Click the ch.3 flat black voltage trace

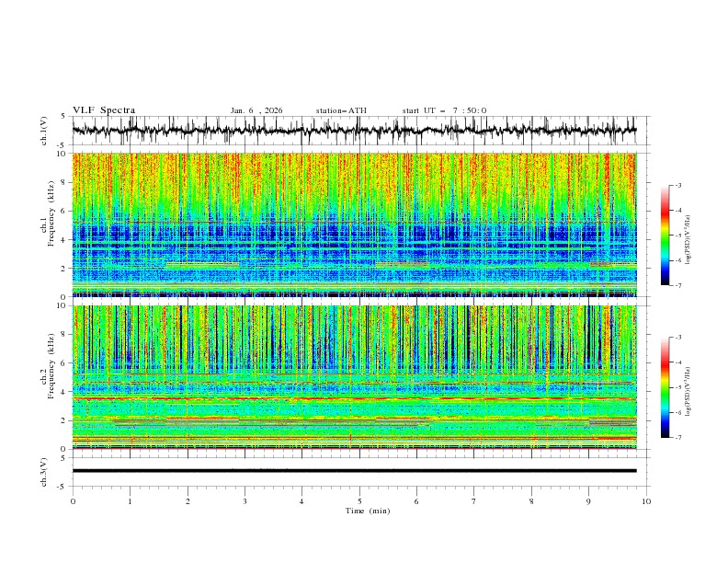tap(354, 471)
